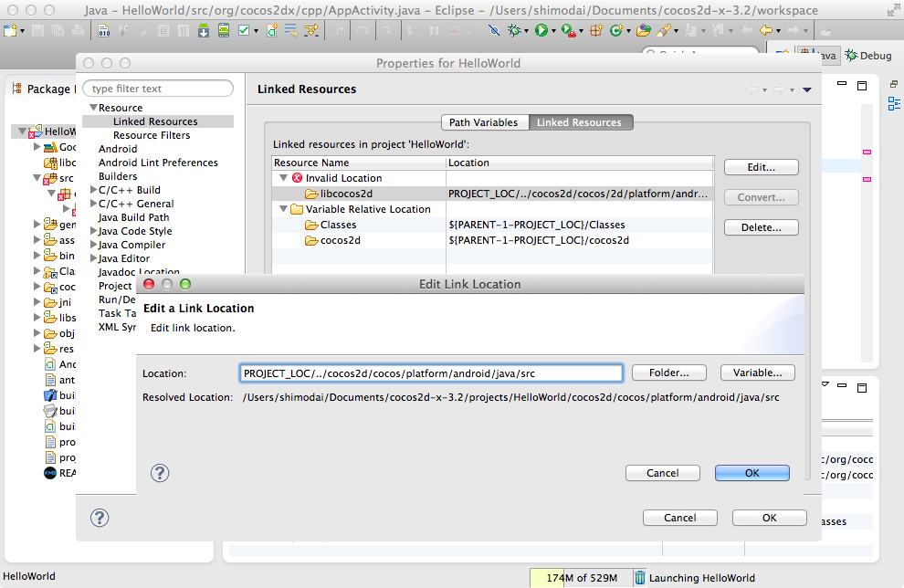Open the Android Virtual Device Manager icon
This screenshot has height=588, width=904.
(223, 30)
